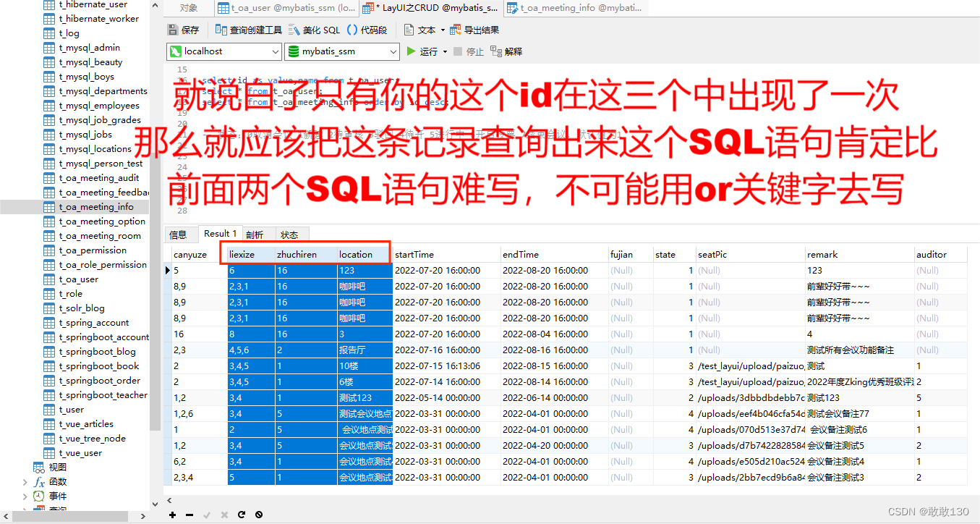Add a record with the plus button

tap(172, 515)
